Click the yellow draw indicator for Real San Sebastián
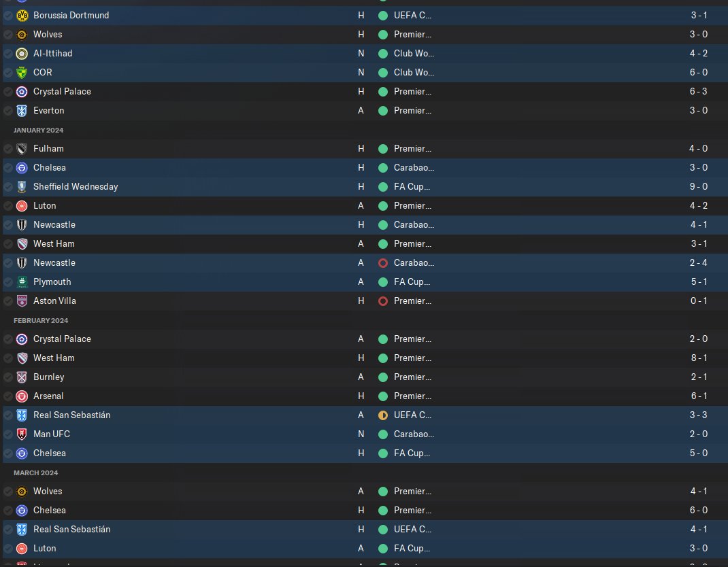 click(383, 415)
